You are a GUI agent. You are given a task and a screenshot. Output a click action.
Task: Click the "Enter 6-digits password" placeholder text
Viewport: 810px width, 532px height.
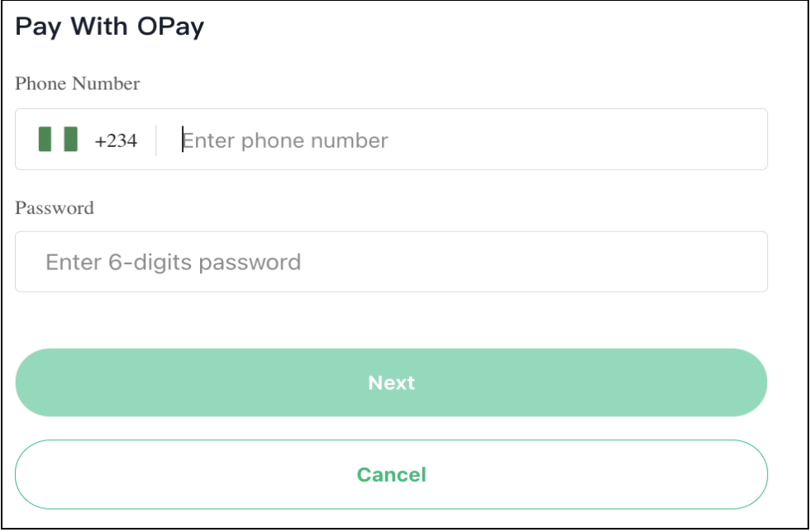pos(173,263)
